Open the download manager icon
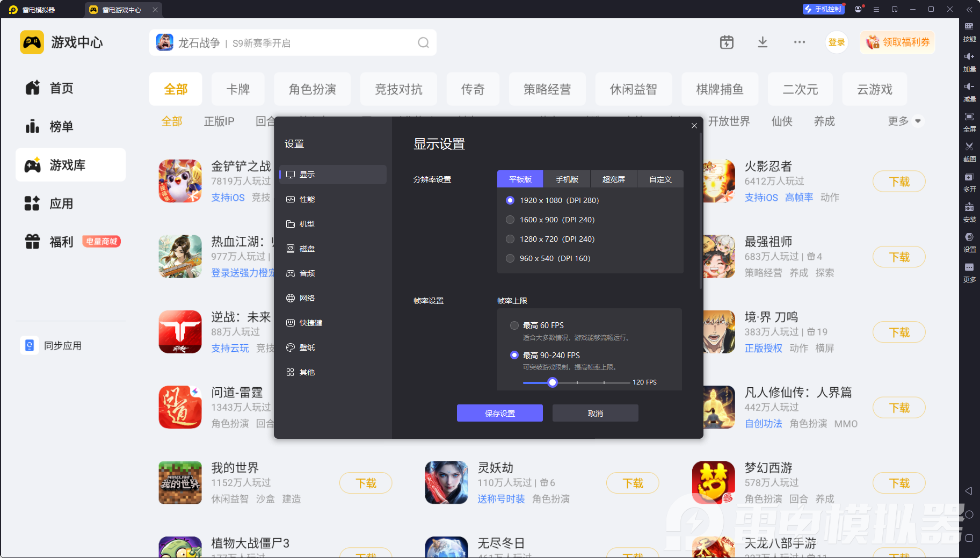 pyautogui.click(x=763, y=42)
